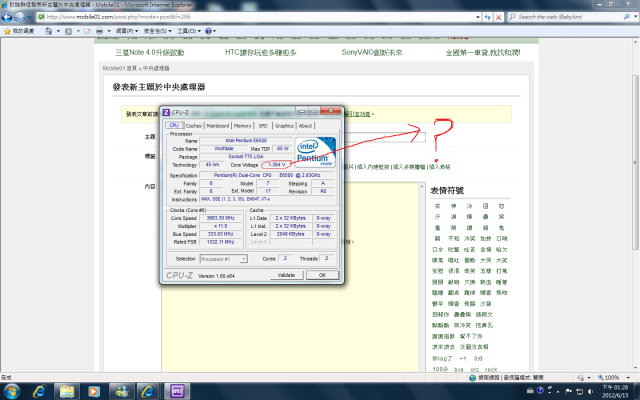Screen dimensions: 640x400
Task: Insert the 安慰 emoticon
Action: tap(438, 271)
